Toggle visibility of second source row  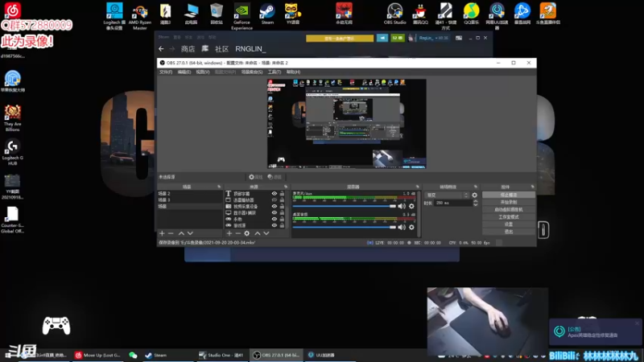pos(275,200)
